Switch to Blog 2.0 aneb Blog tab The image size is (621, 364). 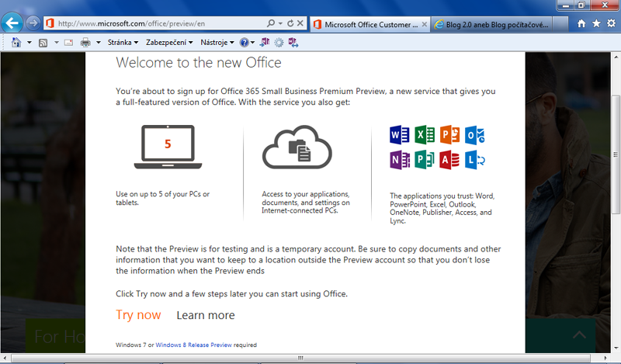491,25
